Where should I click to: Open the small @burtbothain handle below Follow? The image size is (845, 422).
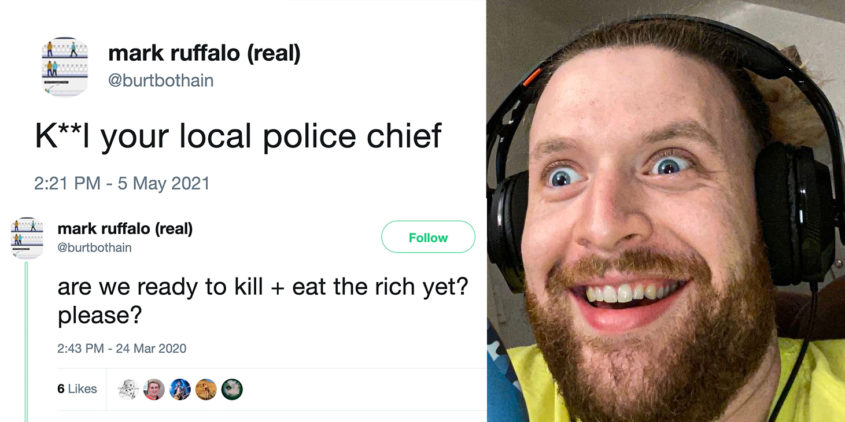click(x=94, y=248)
